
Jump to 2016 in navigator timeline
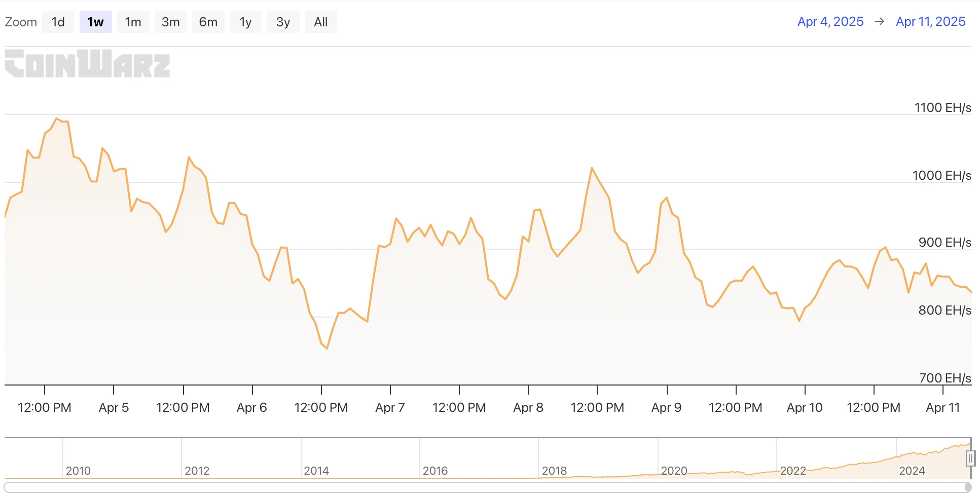click(435, 470)
